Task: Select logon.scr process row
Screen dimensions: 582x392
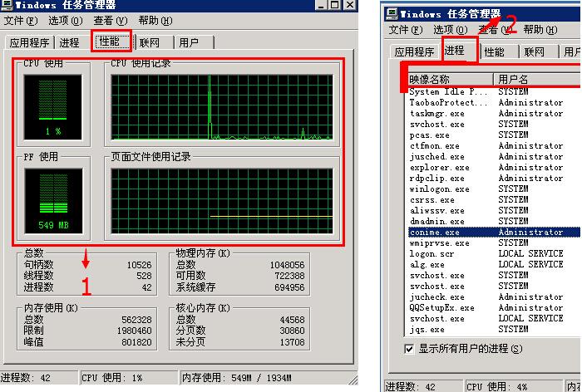Action: (495, 253)
